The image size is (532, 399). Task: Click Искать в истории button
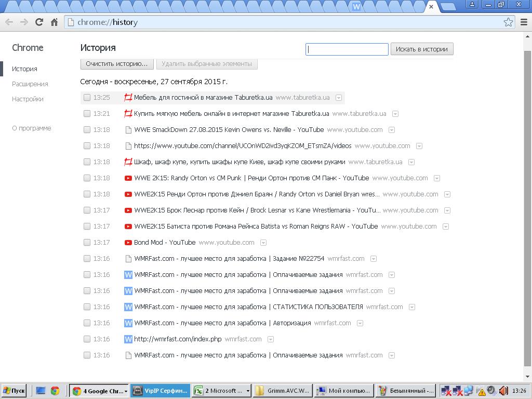(x=422, y=49)
